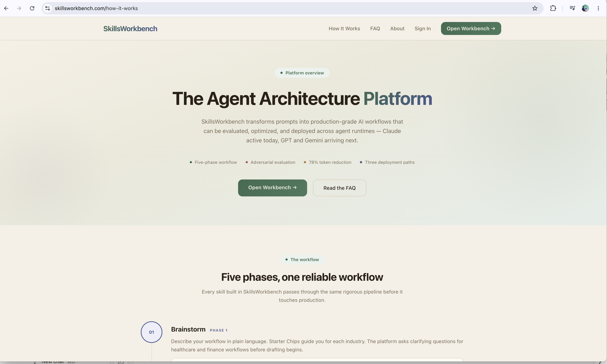Open the Chrome three-dot menu
The width and height of the screenshot is (607, 364).
(598, 8)
